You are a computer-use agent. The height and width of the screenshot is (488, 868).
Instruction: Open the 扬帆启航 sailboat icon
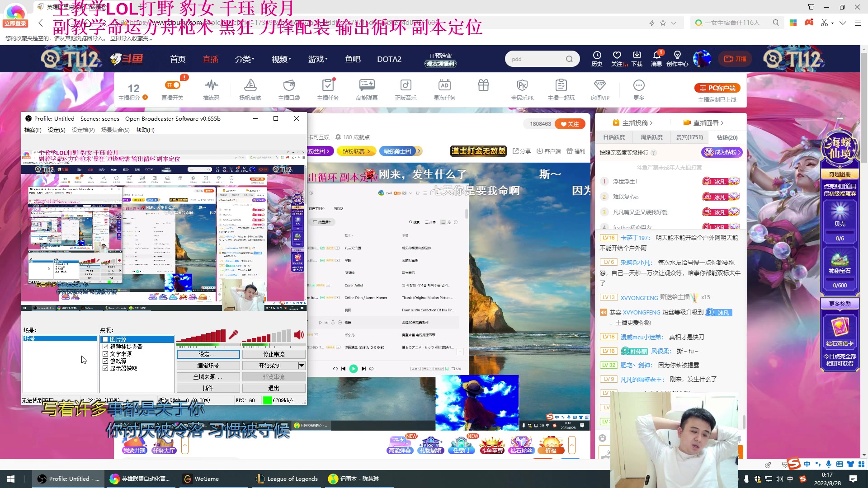click(250, 89)
